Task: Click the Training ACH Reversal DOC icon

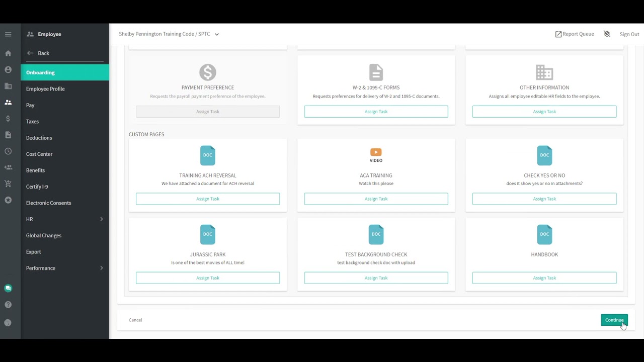Action: (x=208, y=155)
